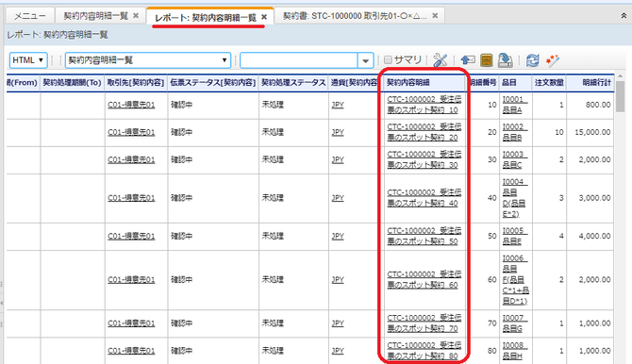Image resolution: width=632 pixels, height=364 pixels.
Task: Click 未処理 status in detail 70 row
Action: 273,323
